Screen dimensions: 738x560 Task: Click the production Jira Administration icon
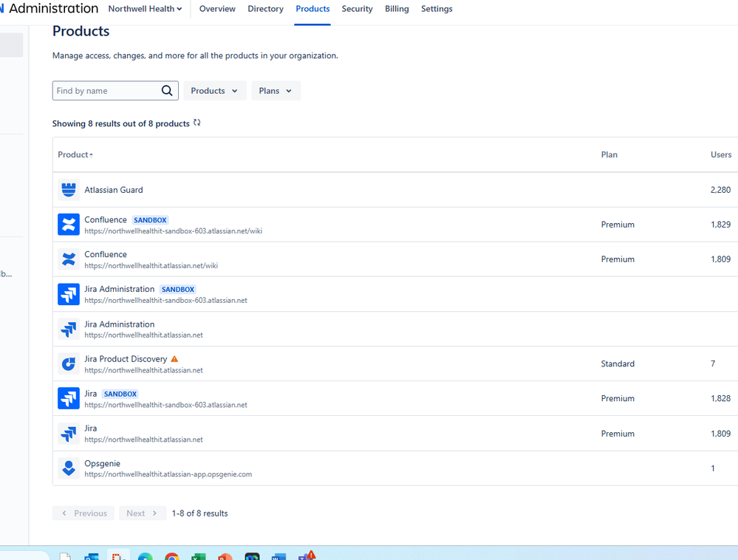click(69, 329)
